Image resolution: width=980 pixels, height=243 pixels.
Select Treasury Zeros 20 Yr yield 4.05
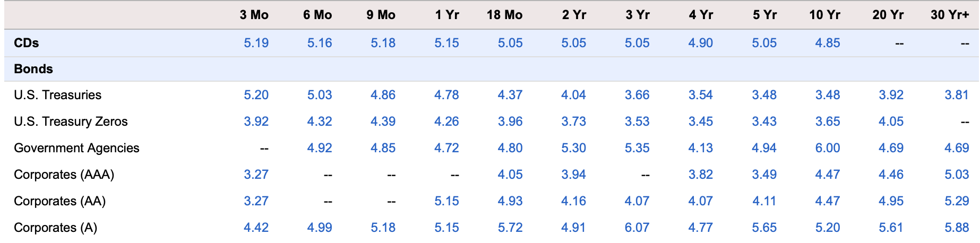tap(891, 121)
